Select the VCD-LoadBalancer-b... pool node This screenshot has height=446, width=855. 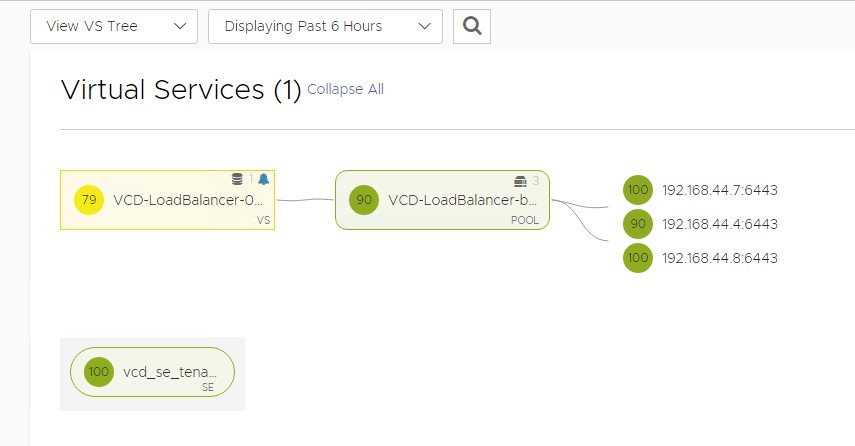pyautogui.click(x=462, y=200)
